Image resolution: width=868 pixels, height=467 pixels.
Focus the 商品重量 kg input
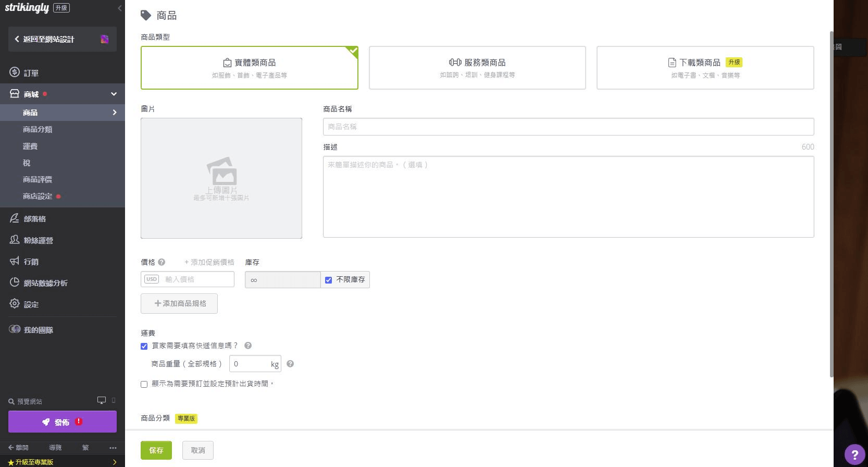(x=255, y=364)
